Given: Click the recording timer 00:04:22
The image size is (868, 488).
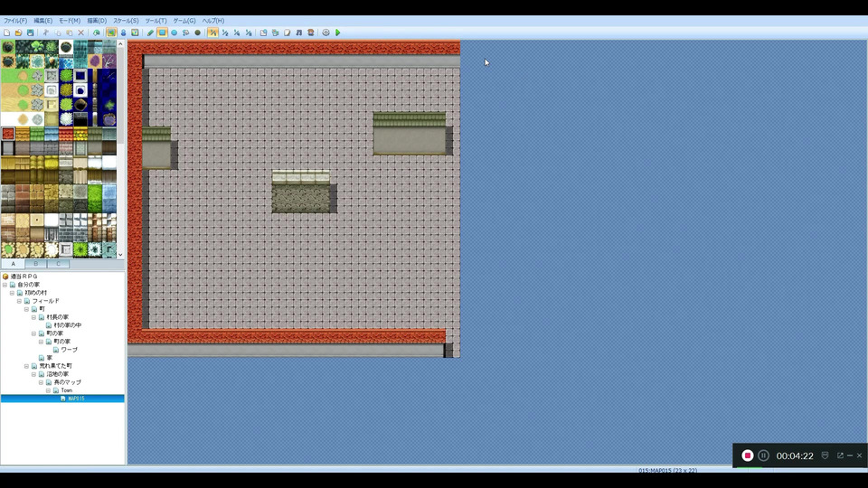Looking at the screenshot, I should (x=795, y=455).
